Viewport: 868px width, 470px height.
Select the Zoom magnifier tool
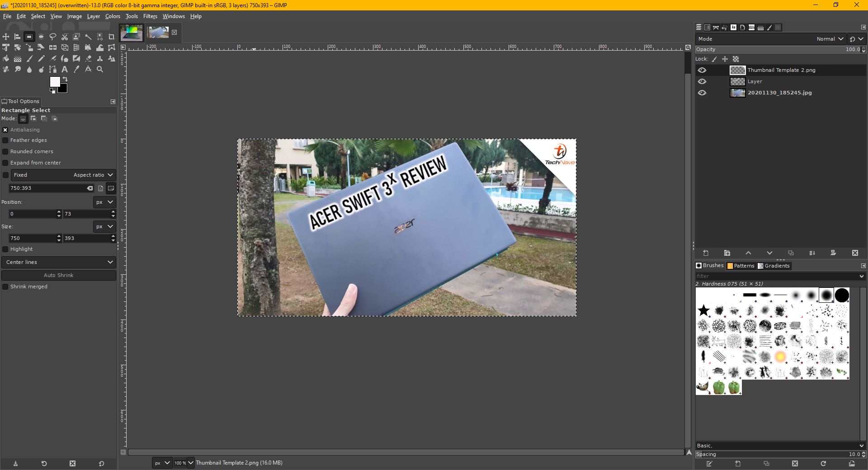(100, 69)
